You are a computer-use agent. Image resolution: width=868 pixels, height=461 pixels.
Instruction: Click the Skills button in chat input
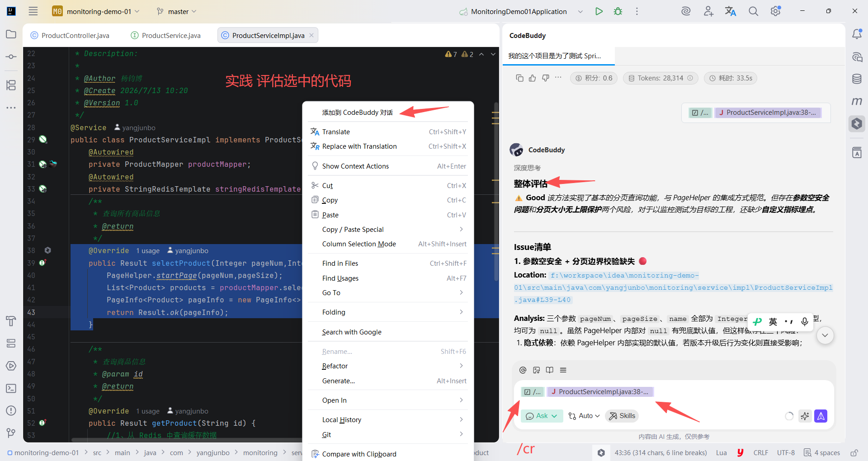click(622, 416)
